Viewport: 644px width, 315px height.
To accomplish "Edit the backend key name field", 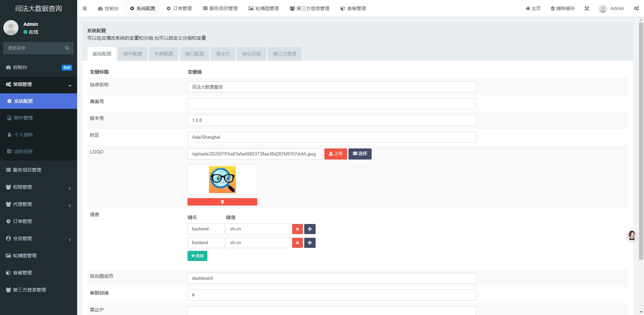I will (206, 229).
